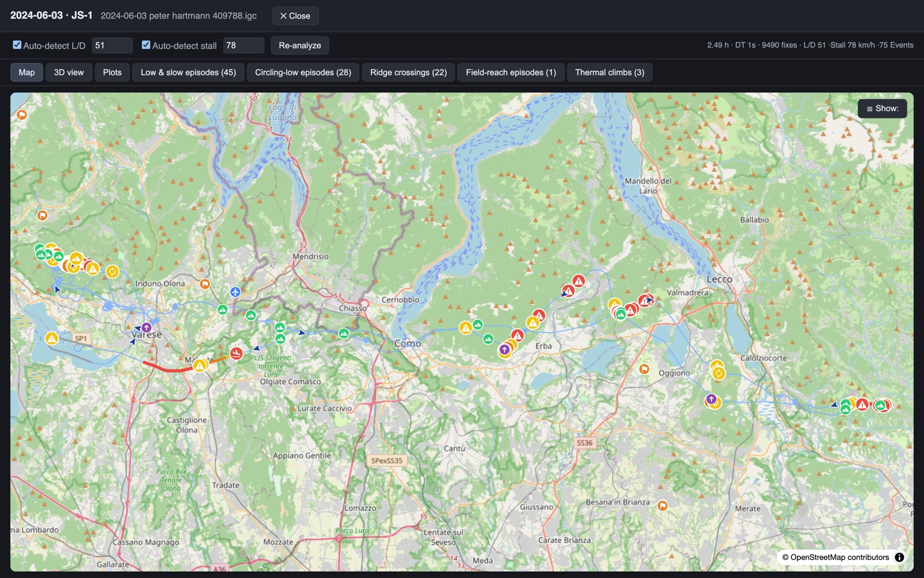
Task: Open the Thermal climbs (3) tab
Action: click(610, 72)
